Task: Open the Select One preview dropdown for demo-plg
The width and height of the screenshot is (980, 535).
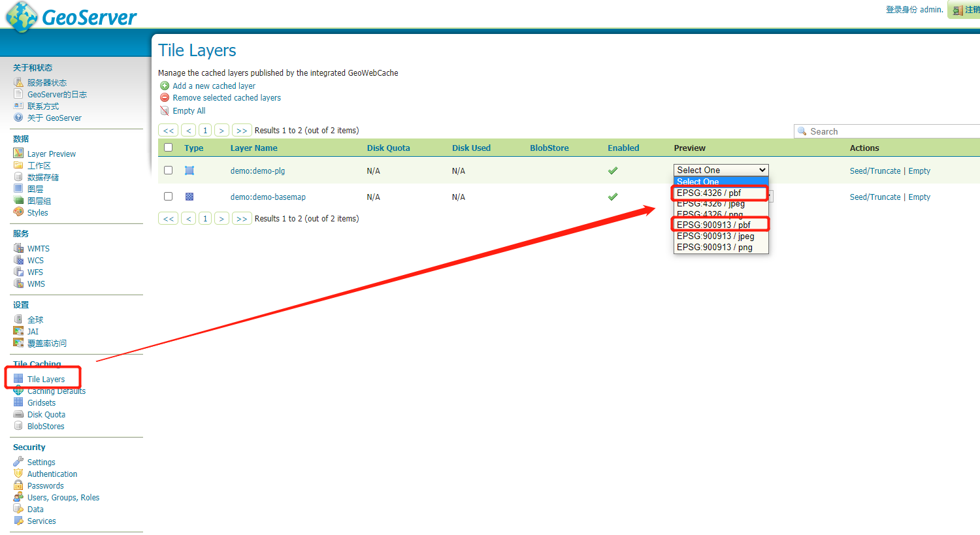Action: point(721,170)
